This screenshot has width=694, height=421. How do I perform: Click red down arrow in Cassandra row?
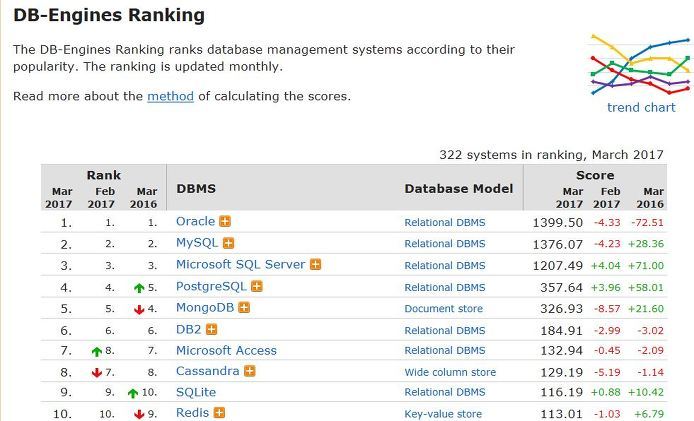pos(96,373)
